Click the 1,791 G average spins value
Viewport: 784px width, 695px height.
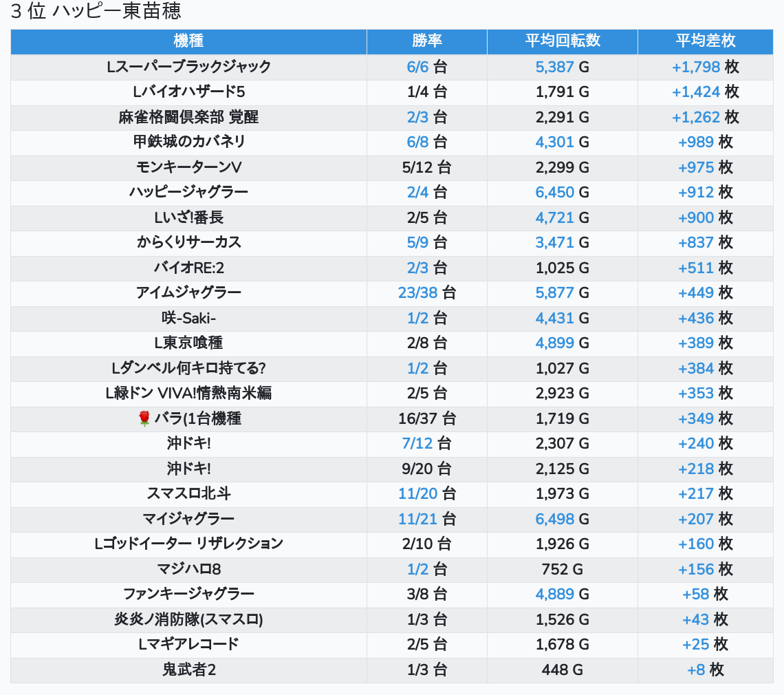pyautogui.click(x=563, y=92)
